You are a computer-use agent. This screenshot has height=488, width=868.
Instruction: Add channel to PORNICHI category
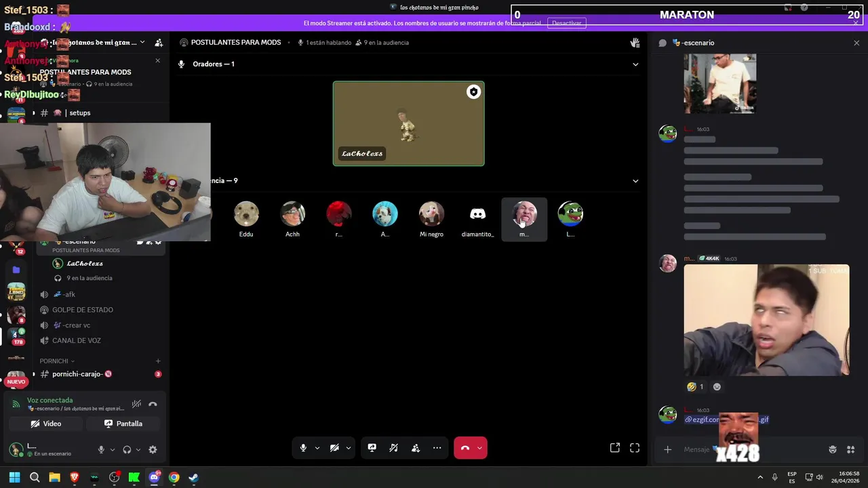158,361
